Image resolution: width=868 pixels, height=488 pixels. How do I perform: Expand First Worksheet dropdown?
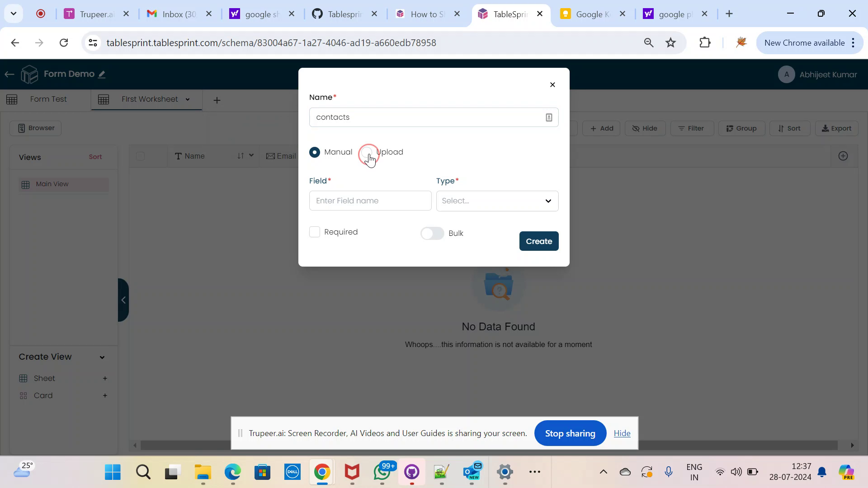coord(188,99)
